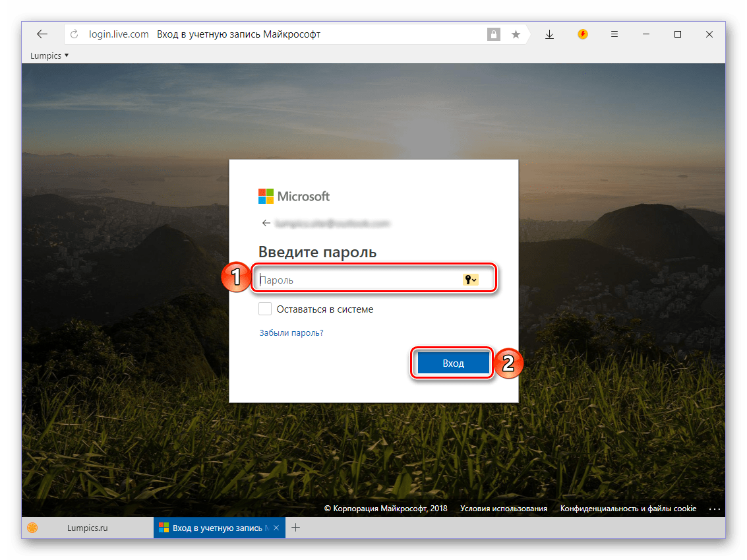Screen dimensions: 747x560
Task: Enable the "Оставаться в системе" checkbox
Action: (265, 309)
